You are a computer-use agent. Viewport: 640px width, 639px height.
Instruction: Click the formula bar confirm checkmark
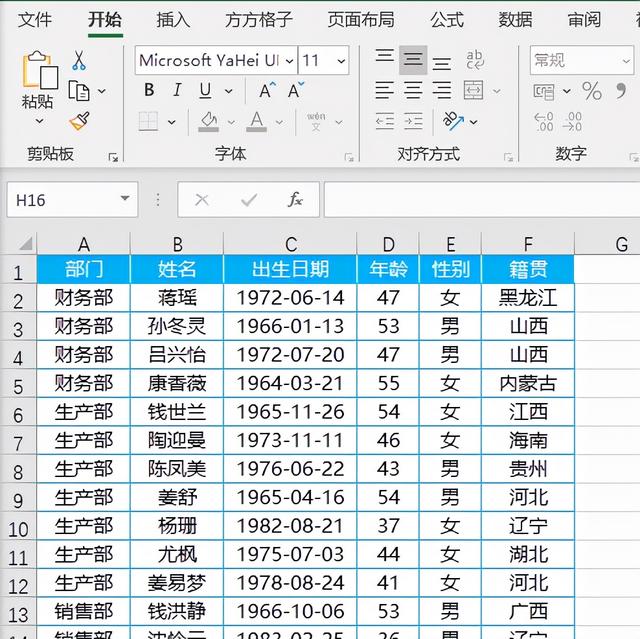click(x=249, y=200)
